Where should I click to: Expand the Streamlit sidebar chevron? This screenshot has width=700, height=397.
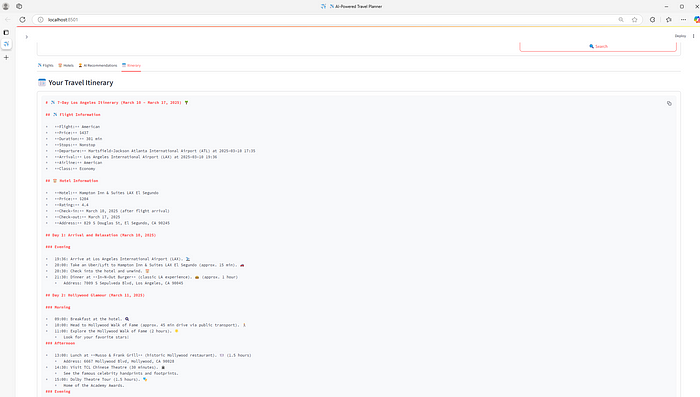pos(27,37)
